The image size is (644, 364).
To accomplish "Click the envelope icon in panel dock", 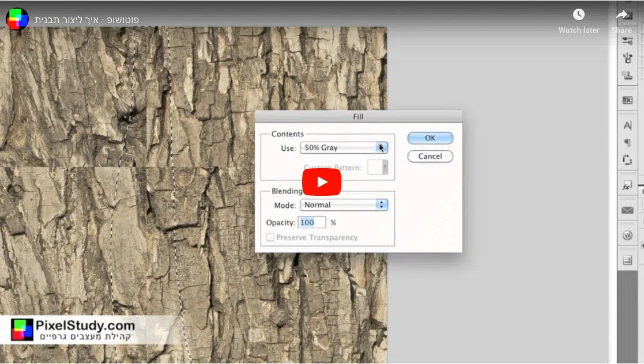I will coord(627,210).
